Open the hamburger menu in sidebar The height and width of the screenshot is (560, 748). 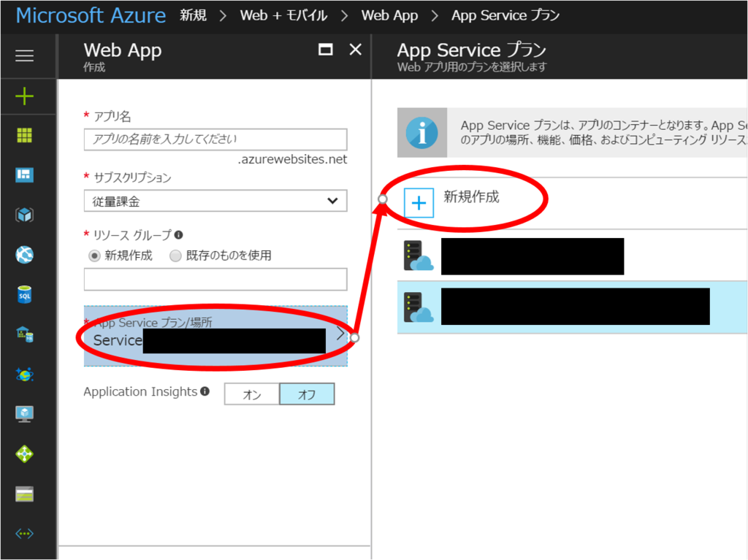click(x=24, y=55)
